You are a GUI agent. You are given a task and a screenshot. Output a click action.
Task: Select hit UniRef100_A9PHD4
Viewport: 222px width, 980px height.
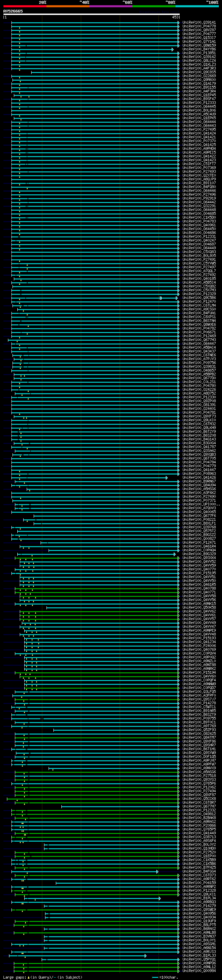click(x=199, y=148)
